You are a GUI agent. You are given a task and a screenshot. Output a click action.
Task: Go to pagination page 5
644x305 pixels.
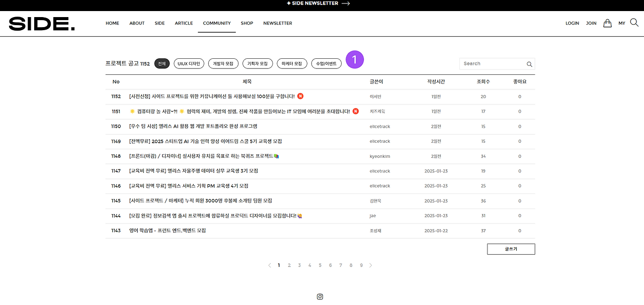[320, 265]
